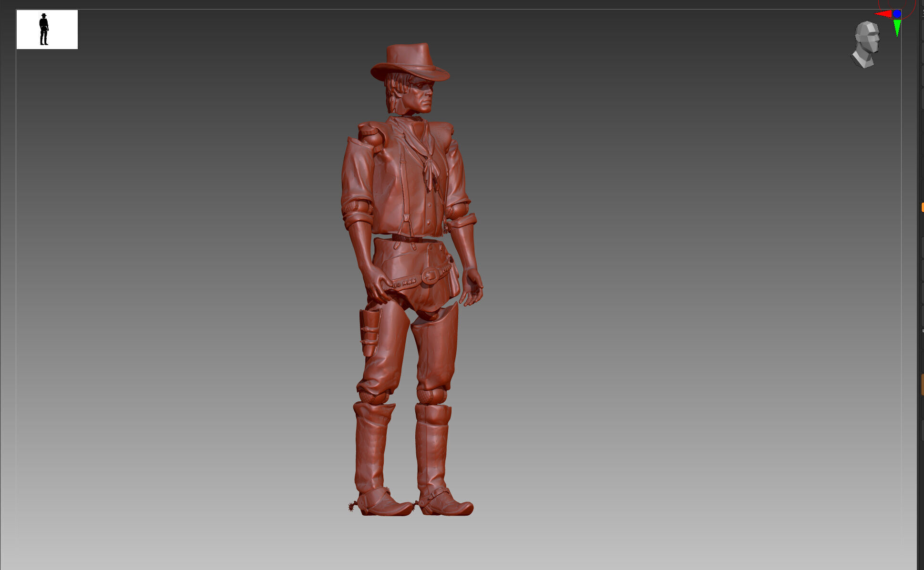The image size is (924, 570).
Task: Click the blue Z-axis dot of the gizmo
Action: [897, 14]
